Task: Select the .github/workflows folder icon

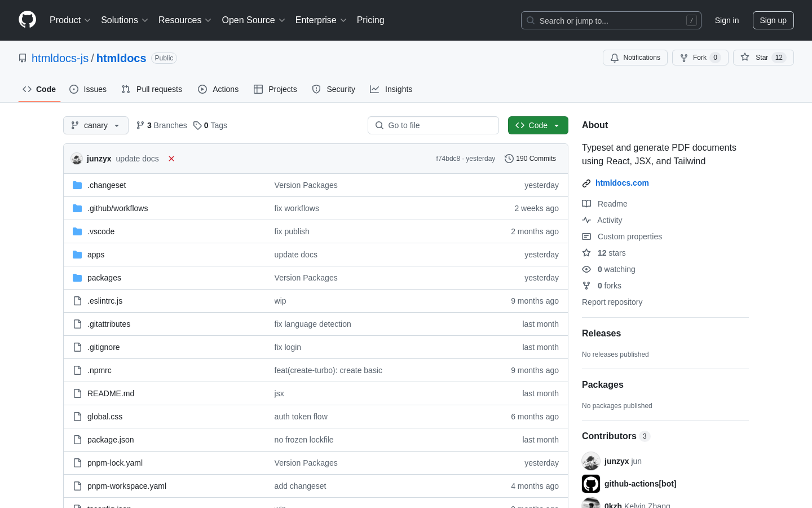Action: pos(77,208)
